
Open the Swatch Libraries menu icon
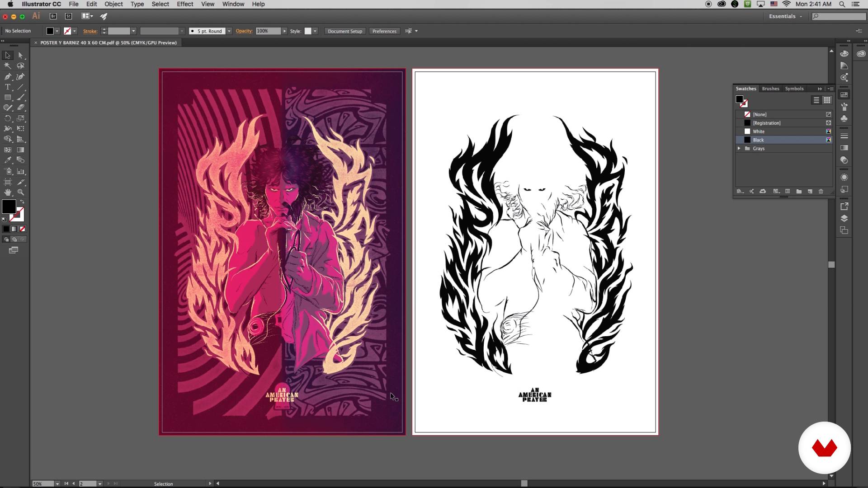(x=740, y=192)
